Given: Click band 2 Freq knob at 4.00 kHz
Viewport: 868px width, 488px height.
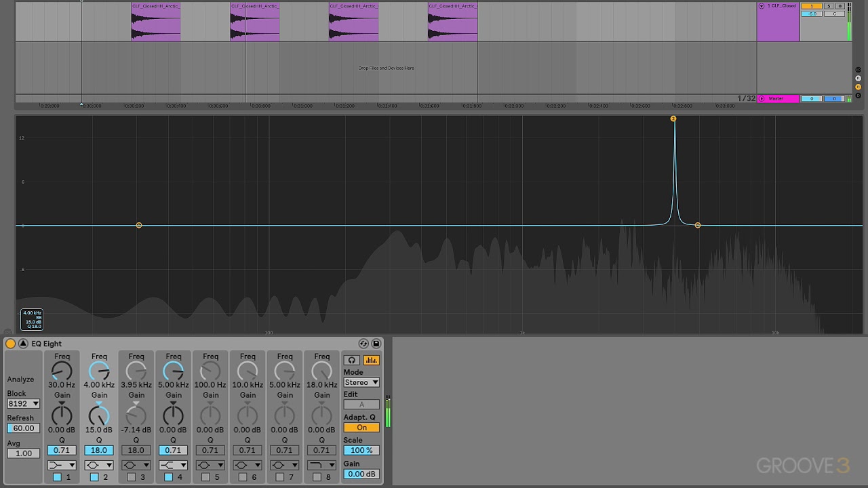Looking at the screenshot, I should pos(99,371).
